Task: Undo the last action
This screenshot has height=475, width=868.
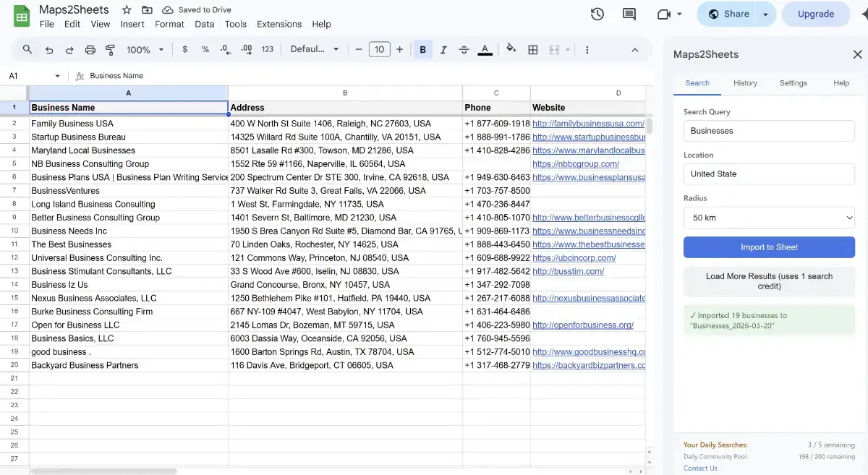Action: (x=49, y=50)
